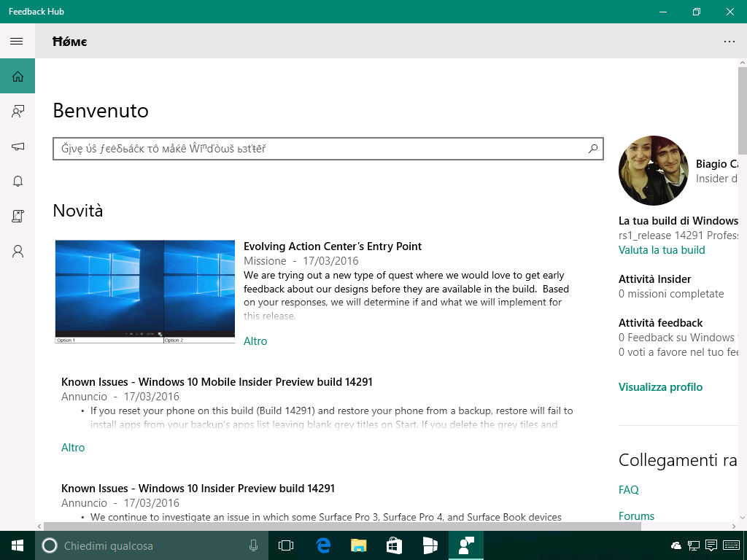Click the horizontal scrollbar right arrow
The height and width of the screenshot is (560, 747).
(x=734, y=526)
